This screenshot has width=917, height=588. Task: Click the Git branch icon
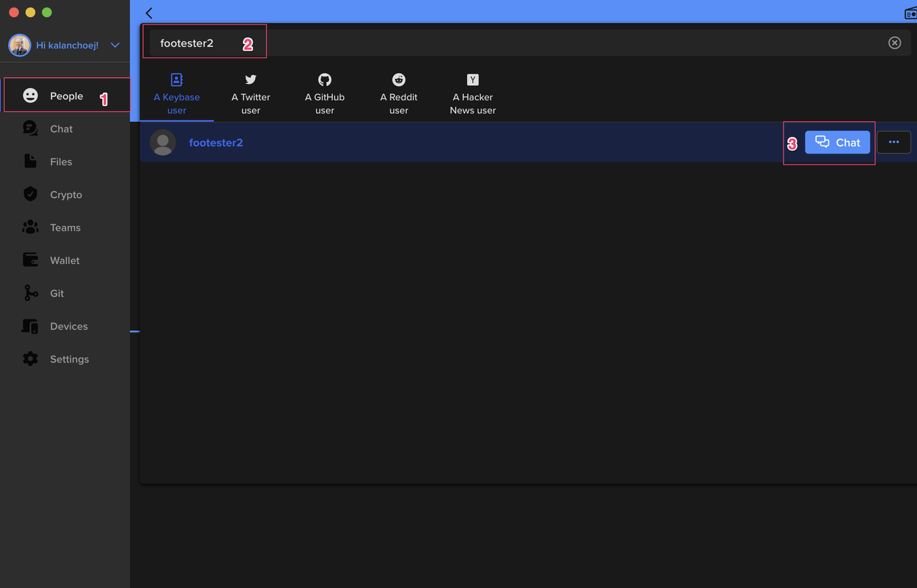30,293
